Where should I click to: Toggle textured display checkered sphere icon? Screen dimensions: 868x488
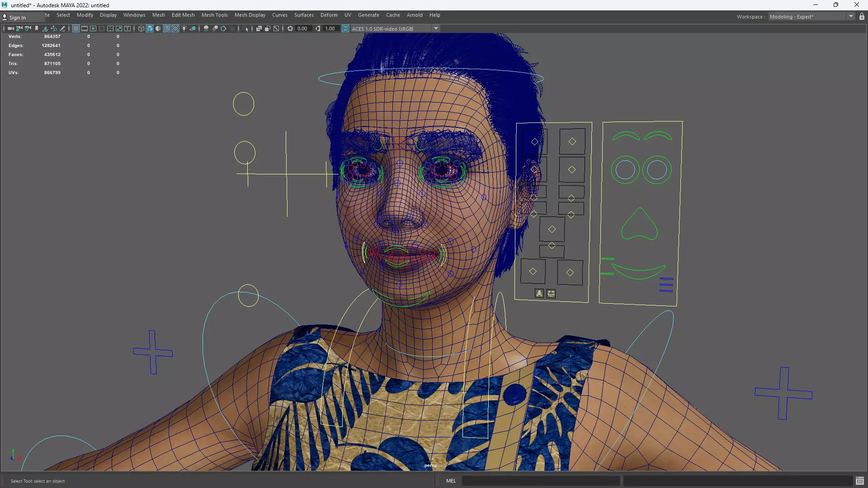pos(175,28)
